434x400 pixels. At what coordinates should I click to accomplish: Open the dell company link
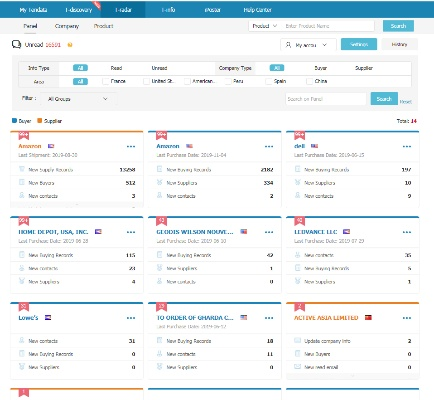(299, 146)
